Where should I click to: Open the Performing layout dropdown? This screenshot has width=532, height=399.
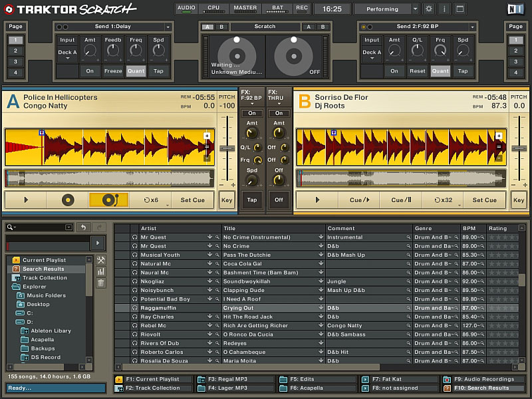415,9
